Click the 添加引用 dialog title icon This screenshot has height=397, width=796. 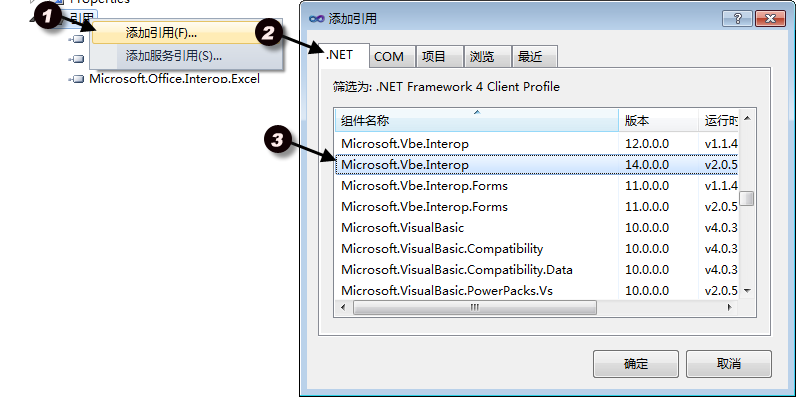point(317,19)
